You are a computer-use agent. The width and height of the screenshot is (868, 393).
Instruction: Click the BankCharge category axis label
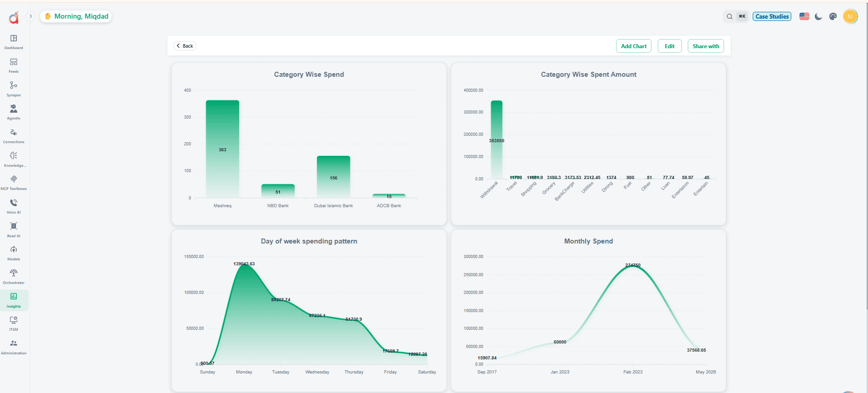564,191
